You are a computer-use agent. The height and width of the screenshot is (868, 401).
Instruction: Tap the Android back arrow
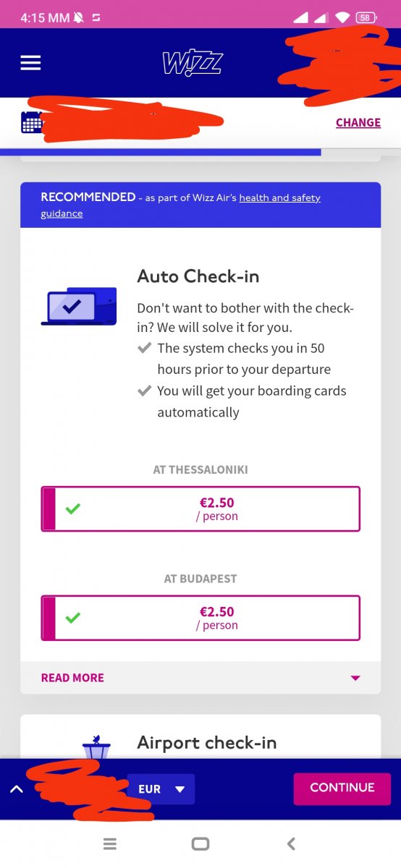[x=291, y=843]
